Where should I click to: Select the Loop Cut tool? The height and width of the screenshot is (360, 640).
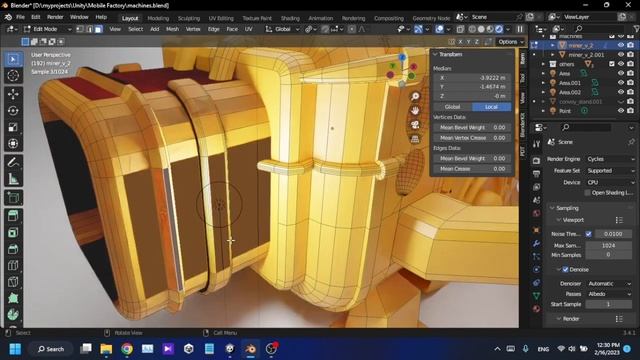[13, 265]
